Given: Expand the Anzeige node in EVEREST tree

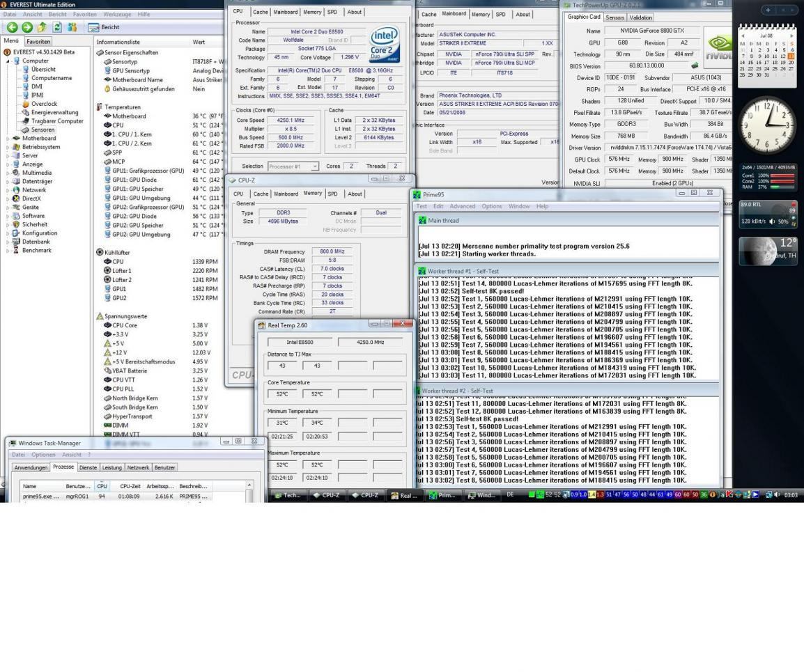Looking at the screenshot, I should (x=8, y=164).
